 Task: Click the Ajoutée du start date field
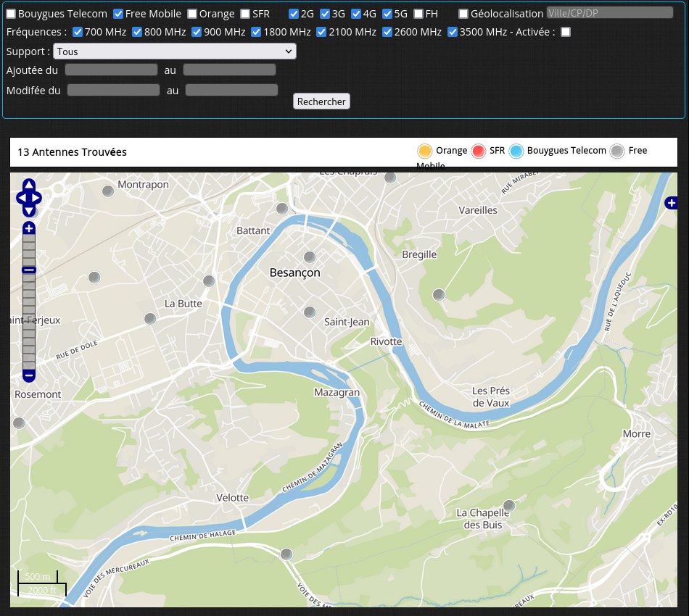click(111, 70)
